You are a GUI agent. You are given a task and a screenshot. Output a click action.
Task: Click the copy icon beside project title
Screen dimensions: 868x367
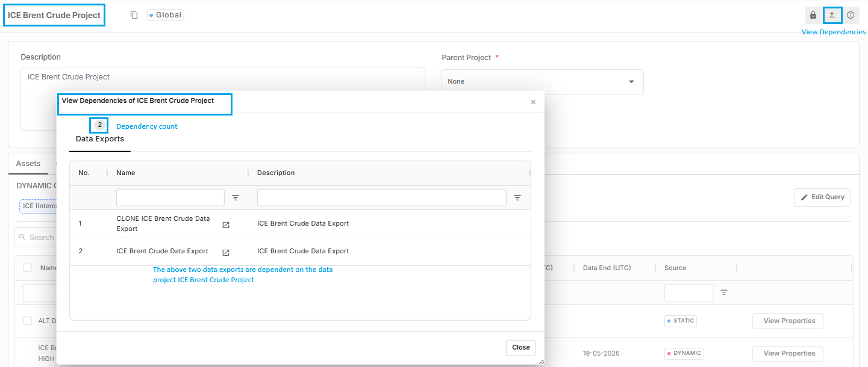point(134,15)
